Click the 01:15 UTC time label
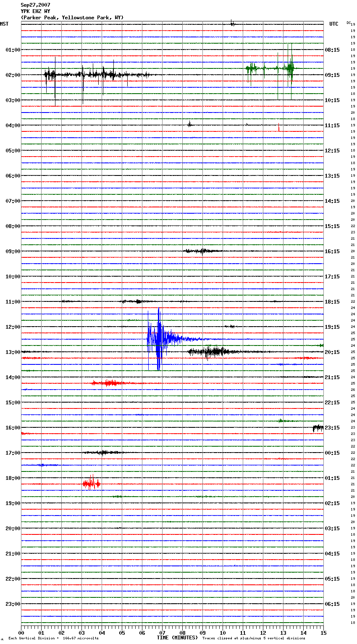357x644 pixels. 332,478
